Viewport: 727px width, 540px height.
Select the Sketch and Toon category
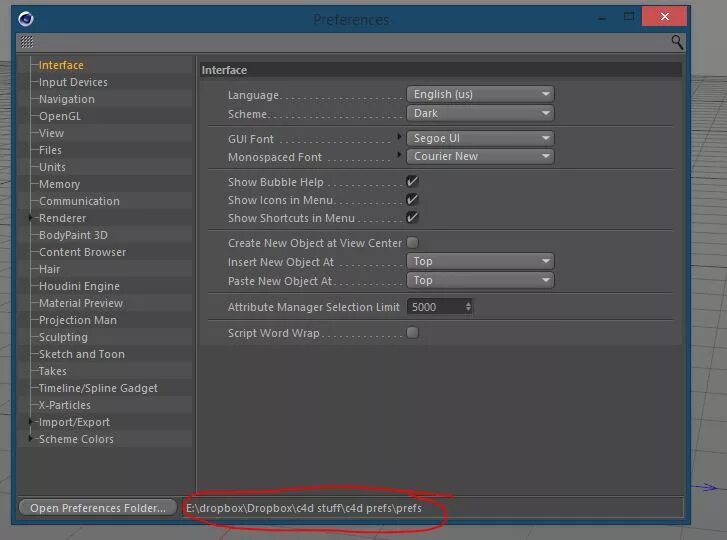click(x=82, y=354)
